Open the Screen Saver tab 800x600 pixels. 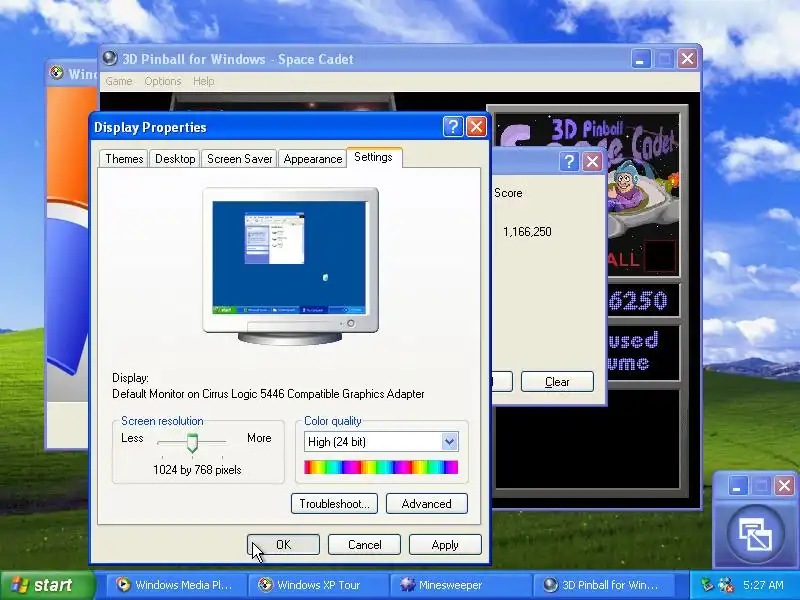coord(239,159)
